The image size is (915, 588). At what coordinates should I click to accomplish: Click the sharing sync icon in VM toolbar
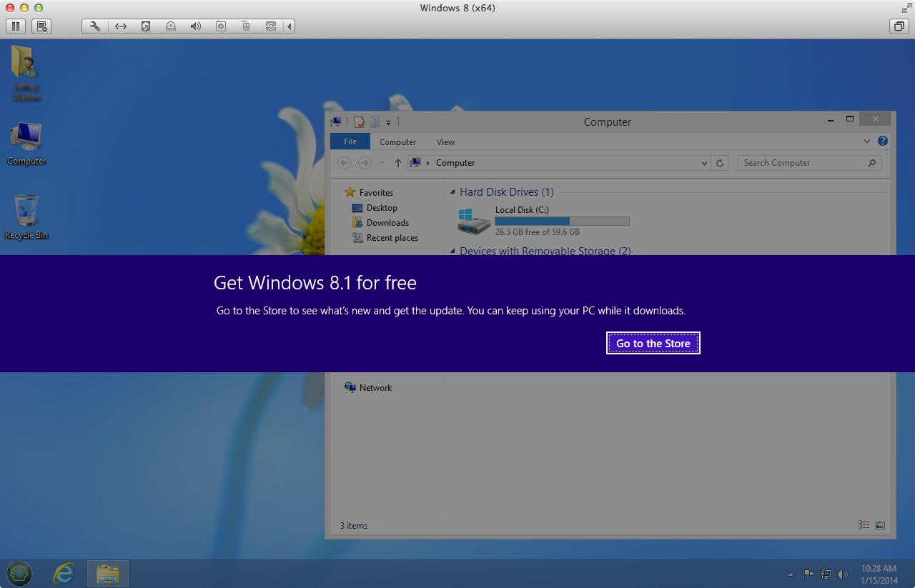(270, 26)
